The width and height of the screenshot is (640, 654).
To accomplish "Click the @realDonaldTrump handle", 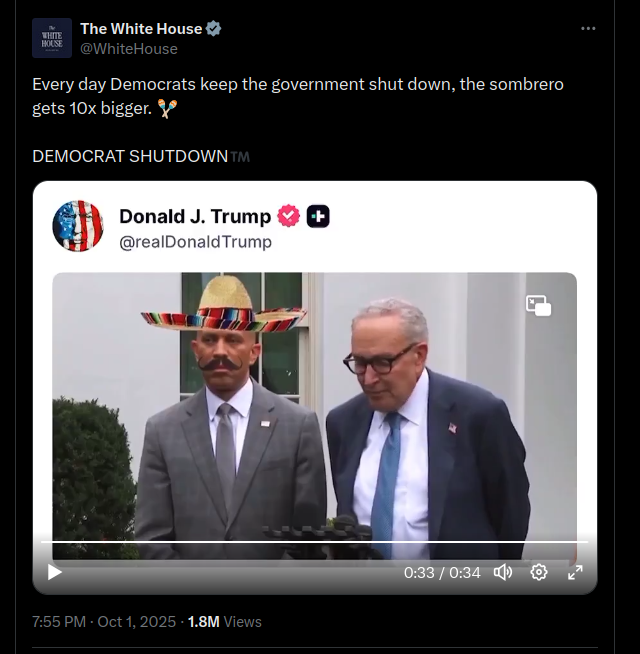I will point(195,241).
